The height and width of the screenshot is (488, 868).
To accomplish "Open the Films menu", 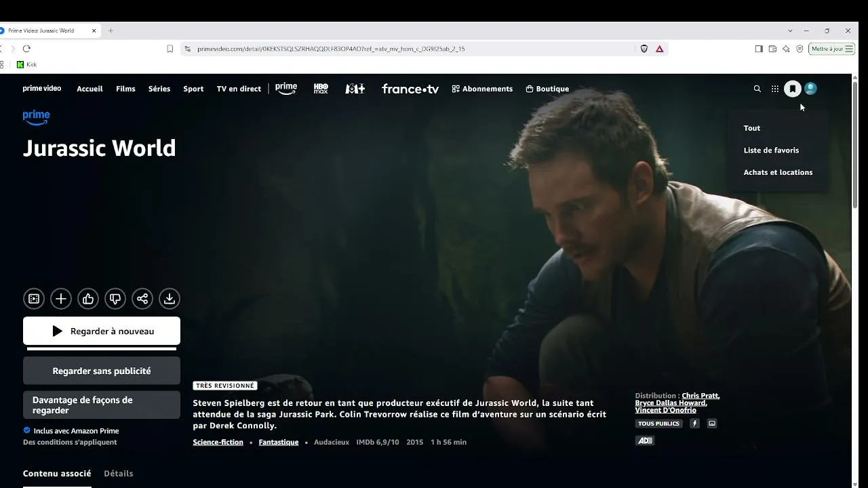I will coord(125,89).
